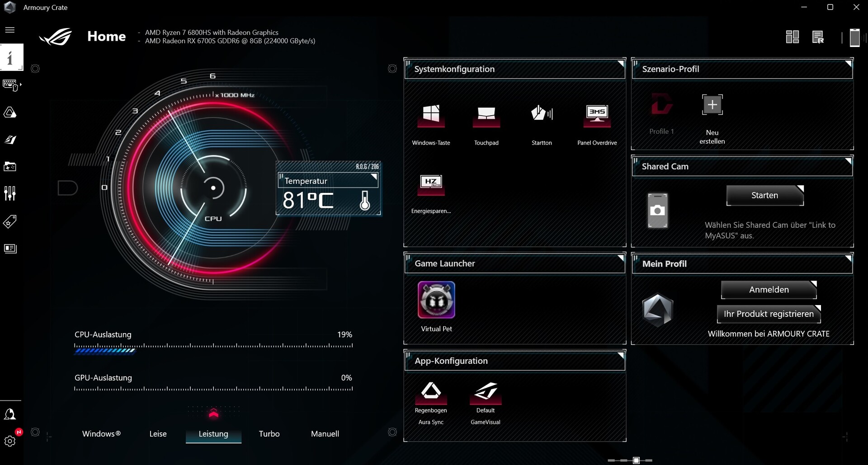868x465 pixels.
Task: Select the Leistung operating mode
Action: coord(213,434)
